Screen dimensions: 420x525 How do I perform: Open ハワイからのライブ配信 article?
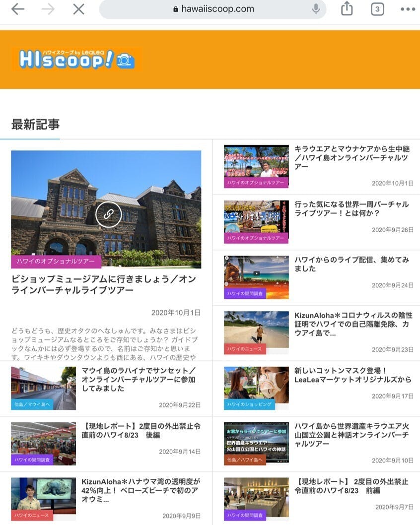pos(351,263)
